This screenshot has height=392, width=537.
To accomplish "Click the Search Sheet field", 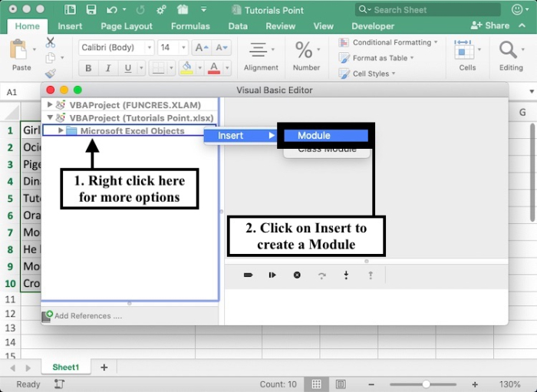I will coord(428,10).
